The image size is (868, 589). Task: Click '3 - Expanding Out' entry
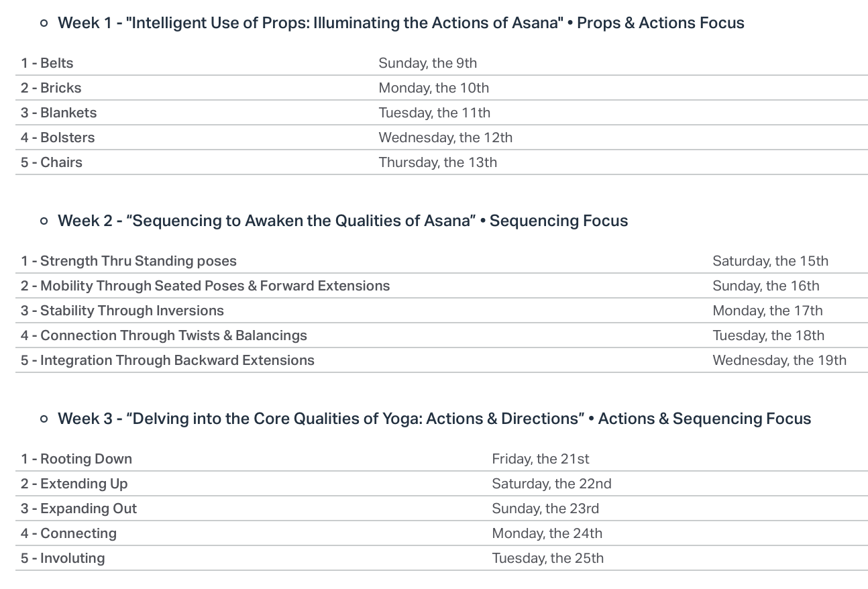(78, 508)
